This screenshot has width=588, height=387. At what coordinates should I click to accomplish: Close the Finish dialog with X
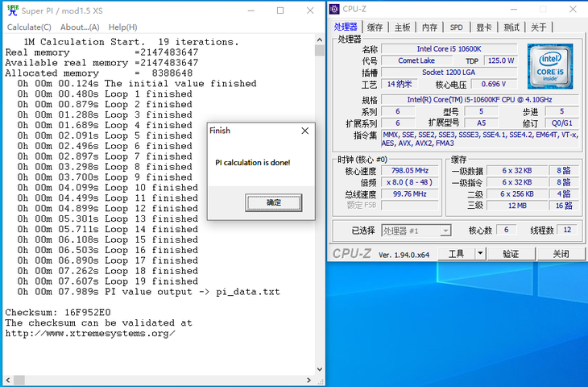click(305, 131)
